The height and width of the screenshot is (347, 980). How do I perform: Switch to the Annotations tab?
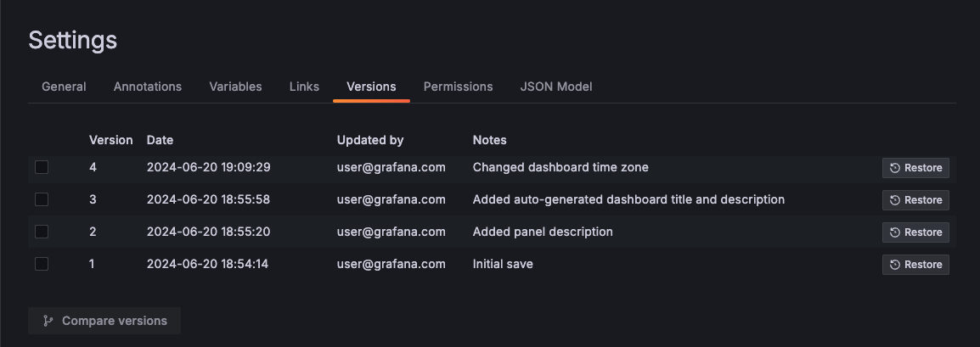tap(148, 87)
